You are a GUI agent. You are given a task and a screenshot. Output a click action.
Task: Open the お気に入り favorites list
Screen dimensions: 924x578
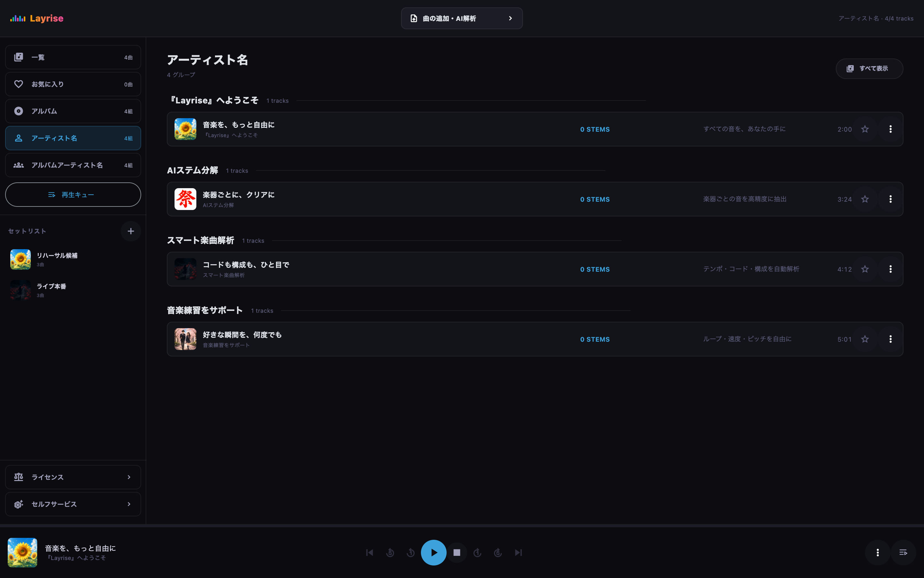73,84
